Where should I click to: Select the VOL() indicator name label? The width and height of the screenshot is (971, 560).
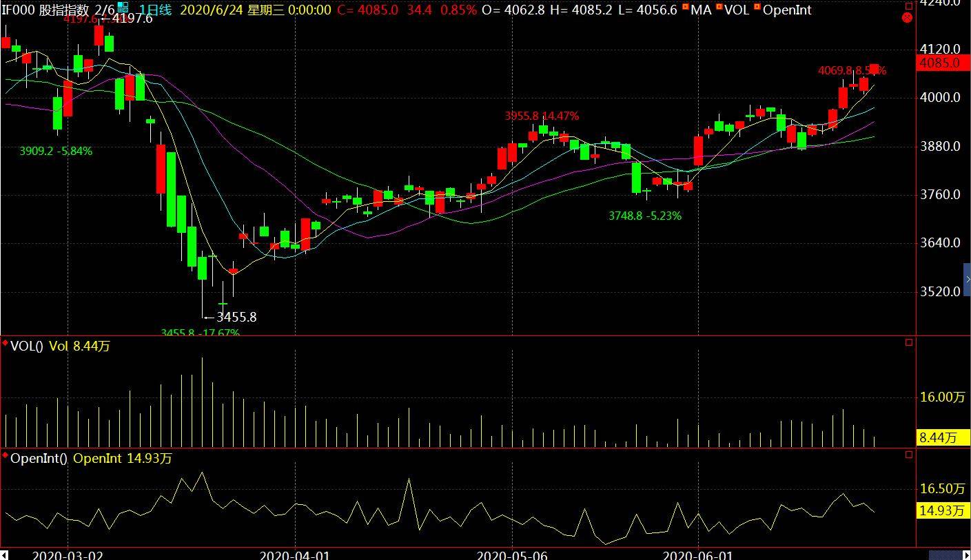[26, 346]
